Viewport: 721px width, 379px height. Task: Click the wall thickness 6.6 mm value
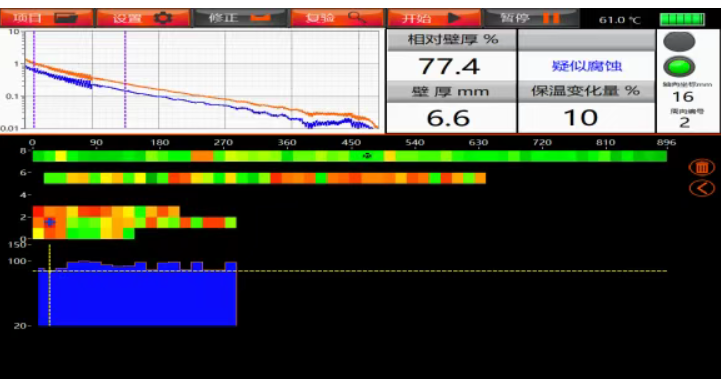click(448, 118)
